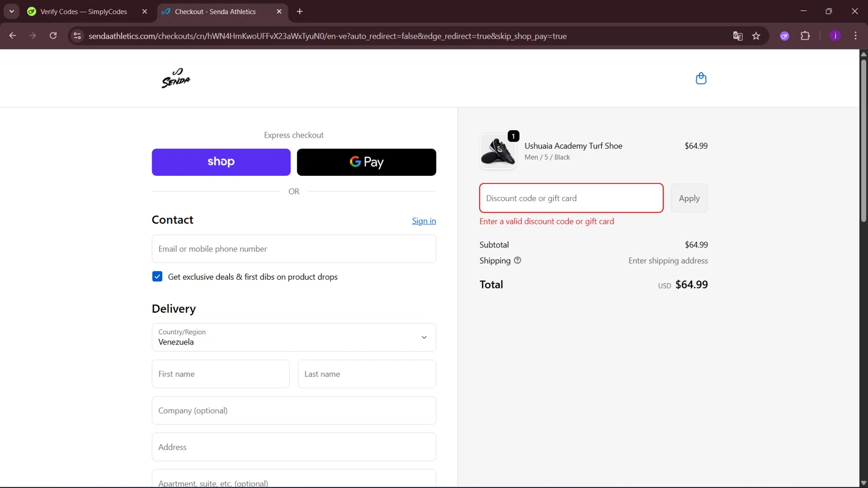Open Google Translate icon in address bar
Image resolution: width=868 pixels, height=488 pixels.
tap(738, 36)
